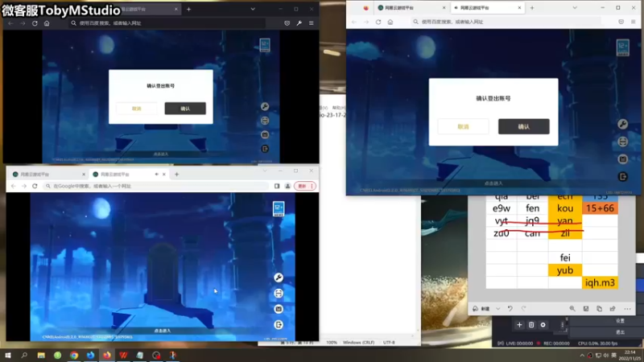Click the zoom magnifier in the snipping tool

click(572, 309)
